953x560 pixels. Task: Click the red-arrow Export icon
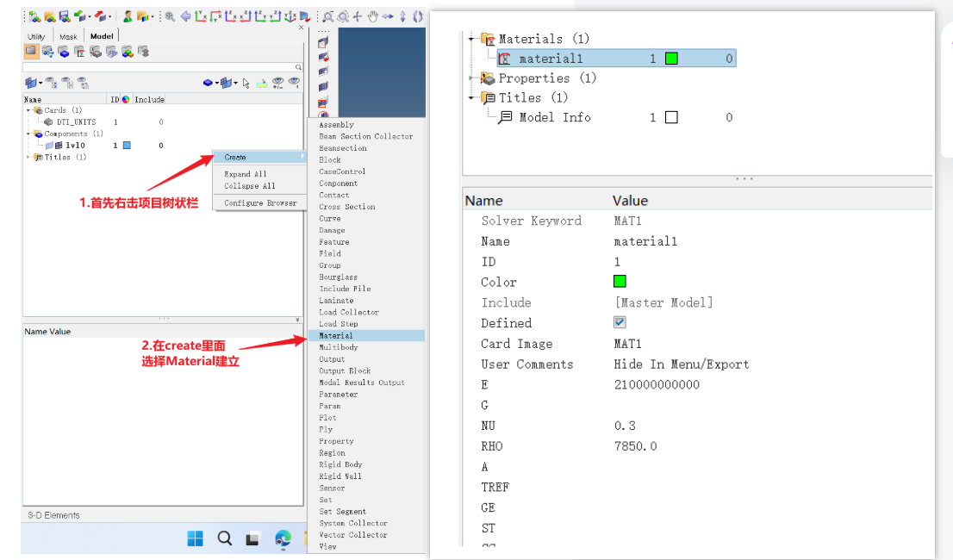pos(100,16)
